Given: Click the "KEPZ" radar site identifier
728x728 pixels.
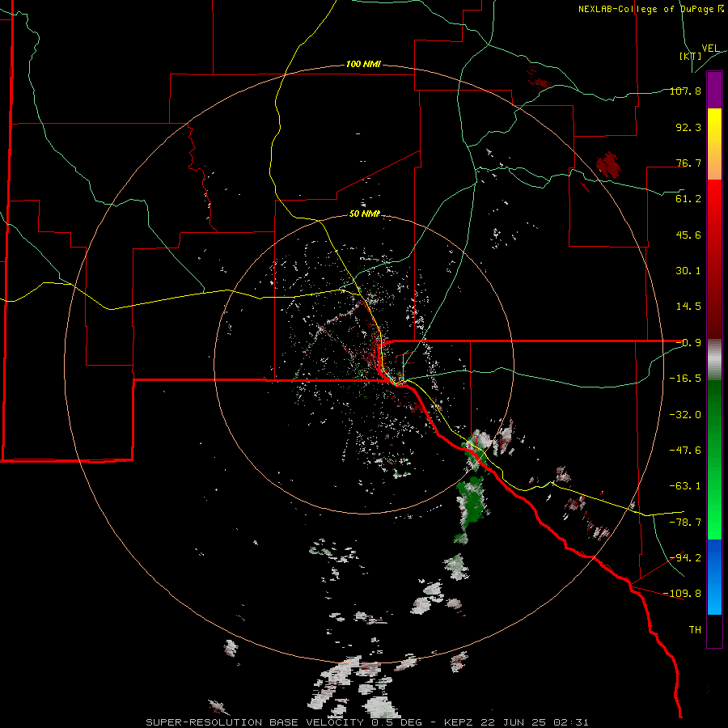Looking at the screenshot, I should click(x=459, y=722).
